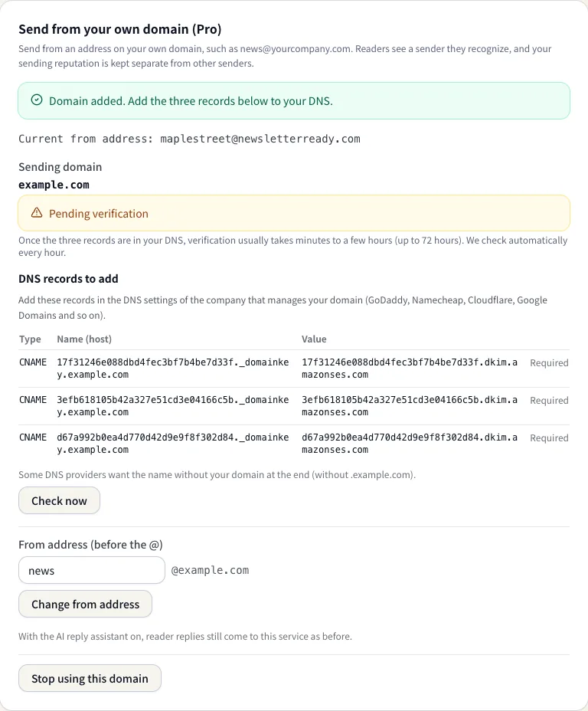Select CNAME value 17f31246...dkim.amazonses.com
588x711 pixels.
coord(410,369)
